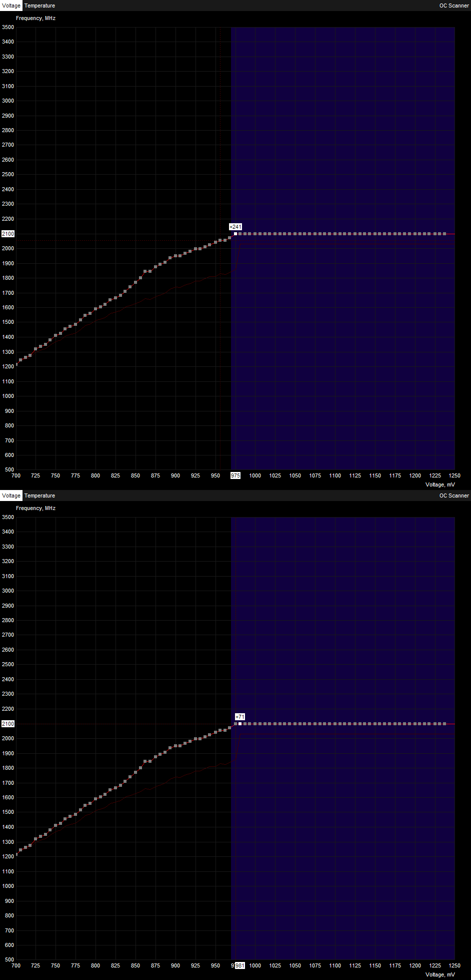The width and height of the screenshot is (471, 980).
Task: Click the +71 offset tooltip label
Action: (x=240, y=717)
